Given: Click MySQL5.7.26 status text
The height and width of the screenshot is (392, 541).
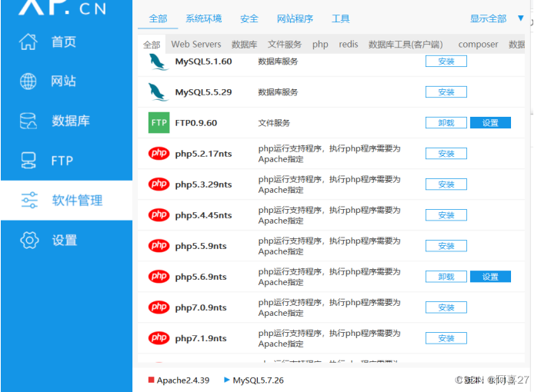Looking at the screenshot, I should pyautogui.click(x=258, y=380).
